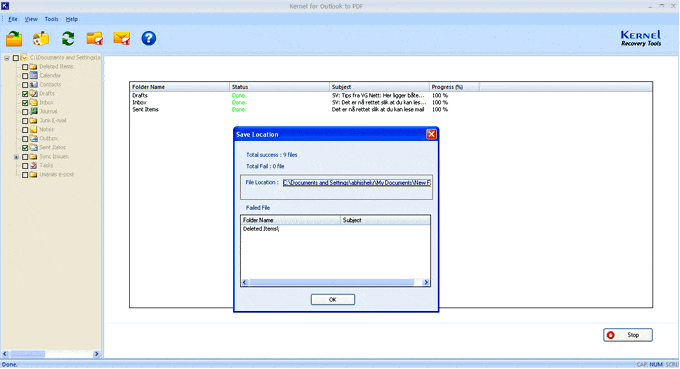
Task: Click the folder with checkmark toolbar icon
Action: (95, 39)
